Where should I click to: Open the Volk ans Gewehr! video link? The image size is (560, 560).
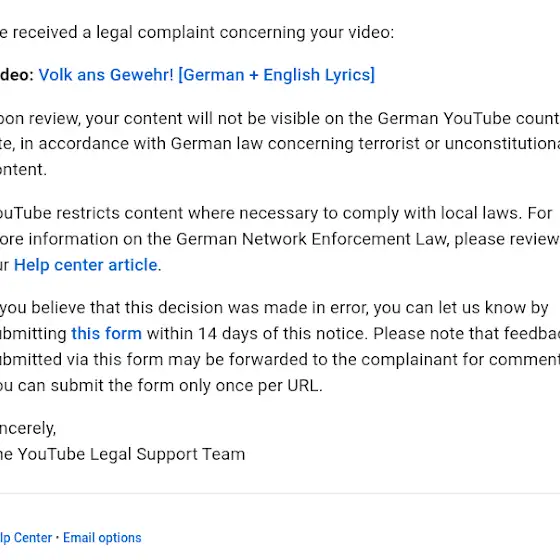click(206, 75)
